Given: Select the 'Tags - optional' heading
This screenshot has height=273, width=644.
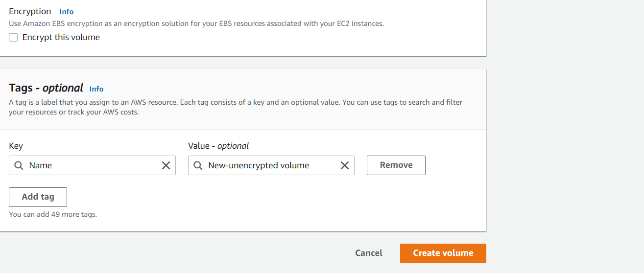Looking at the screenshot, I should 46,88.
